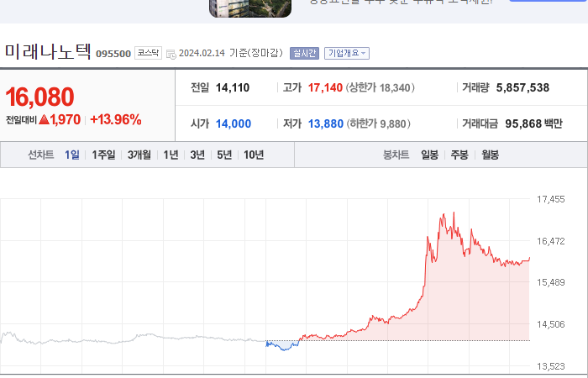The width and height of the screenshot is (588, 378).
Task: Click the 고가 value 17,140
Action: [325, 87]
